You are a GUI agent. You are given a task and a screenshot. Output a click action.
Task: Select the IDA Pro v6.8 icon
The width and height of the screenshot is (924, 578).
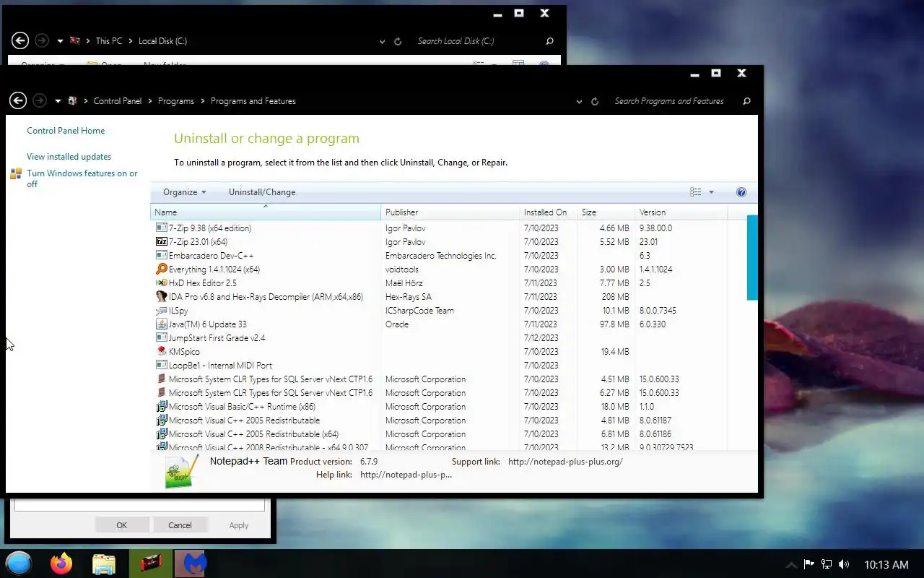pos(162,296)
